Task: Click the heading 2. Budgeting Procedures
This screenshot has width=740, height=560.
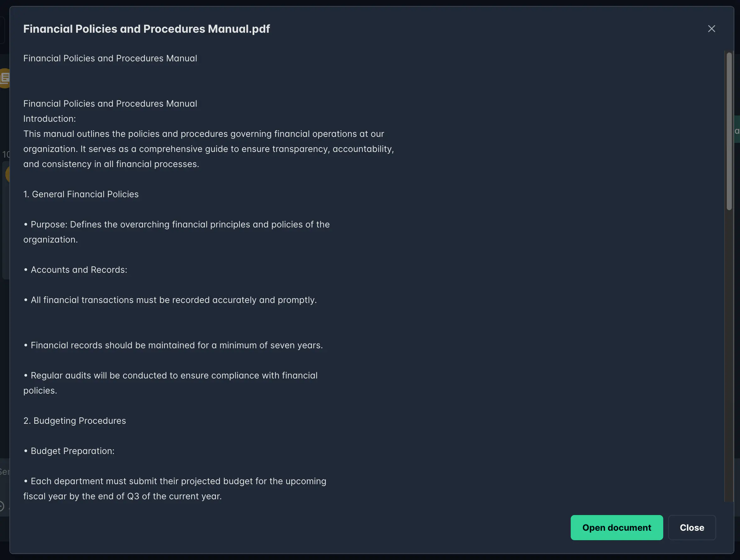Action: (x=75, y=421)
